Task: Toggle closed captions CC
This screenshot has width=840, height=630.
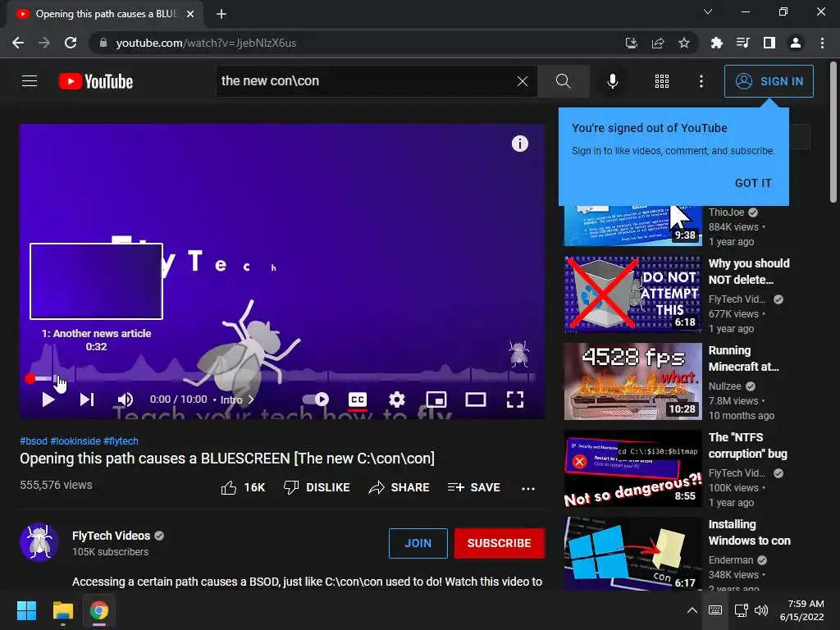Action: point(358,399)
